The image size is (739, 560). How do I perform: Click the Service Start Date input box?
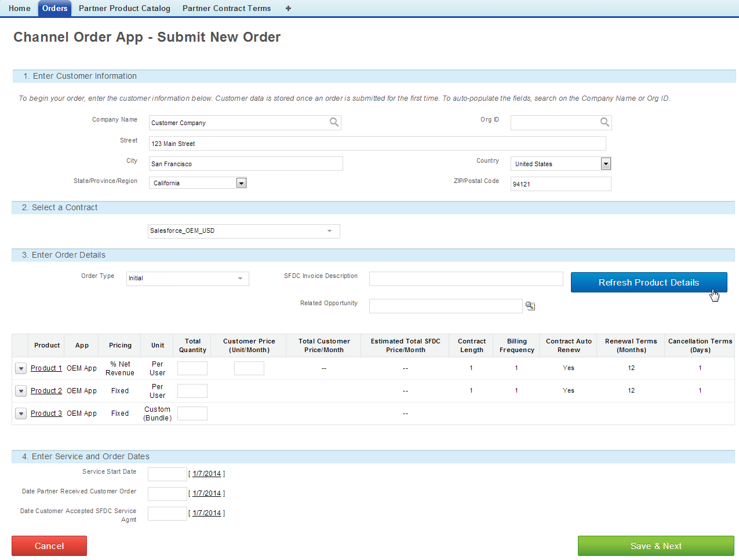168,474
